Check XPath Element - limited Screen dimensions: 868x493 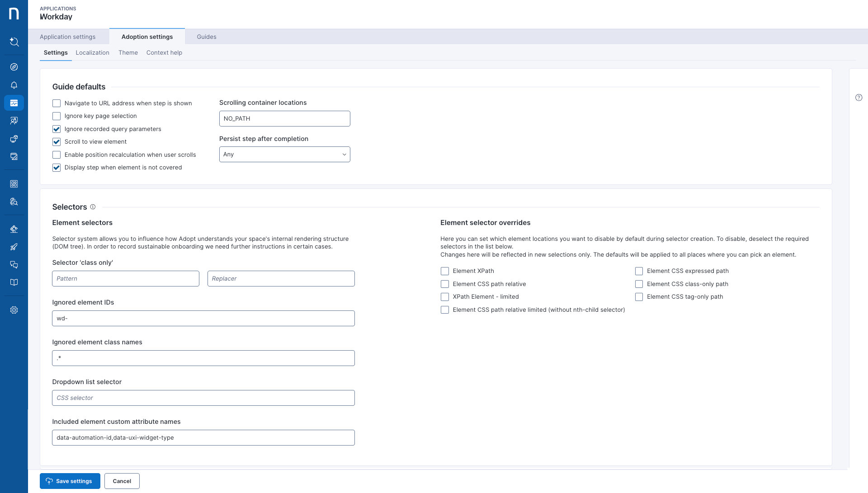click(445, 297)
